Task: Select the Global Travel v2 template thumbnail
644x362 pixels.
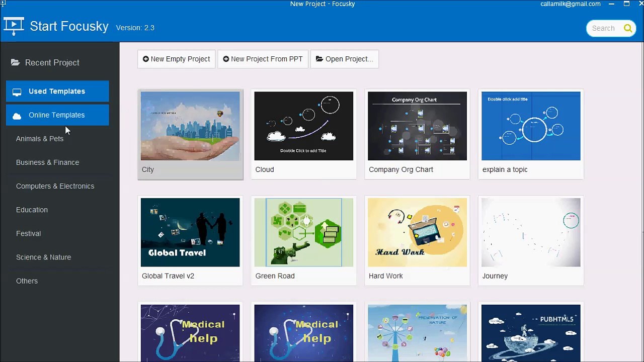Action: click(x=190, y=232)
